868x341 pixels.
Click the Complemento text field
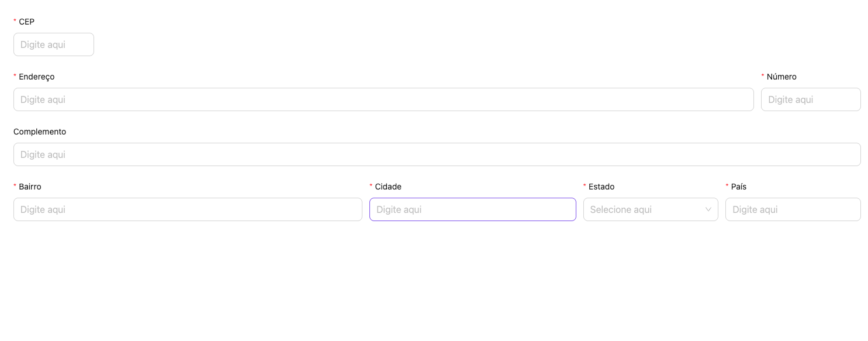click(437, 154)
